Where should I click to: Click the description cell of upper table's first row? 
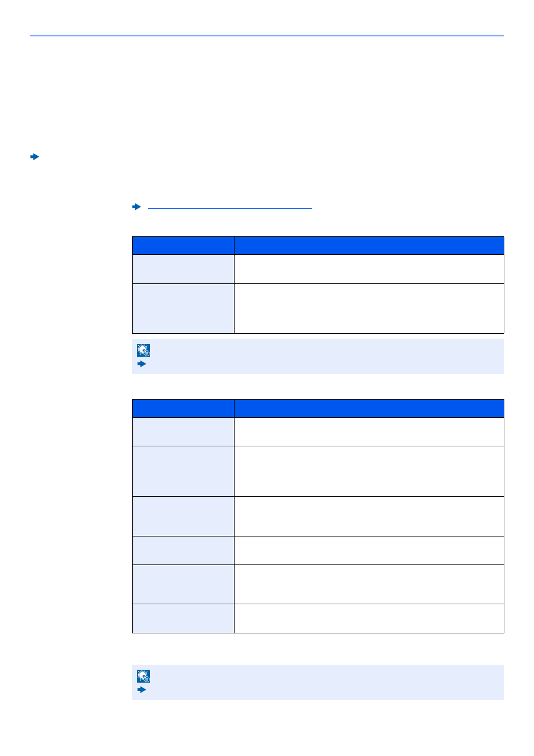pos(369,269)
